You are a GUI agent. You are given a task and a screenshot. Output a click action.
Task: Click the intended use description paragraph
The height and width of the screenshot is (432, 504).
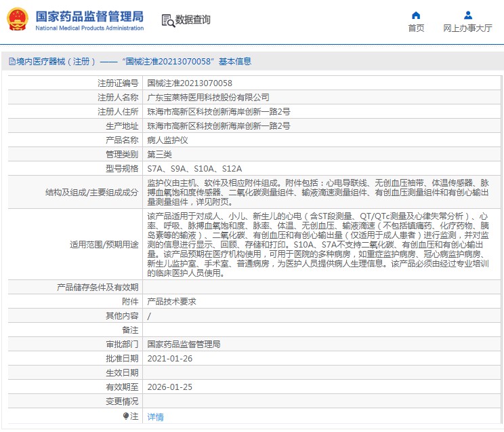[318, 244]
